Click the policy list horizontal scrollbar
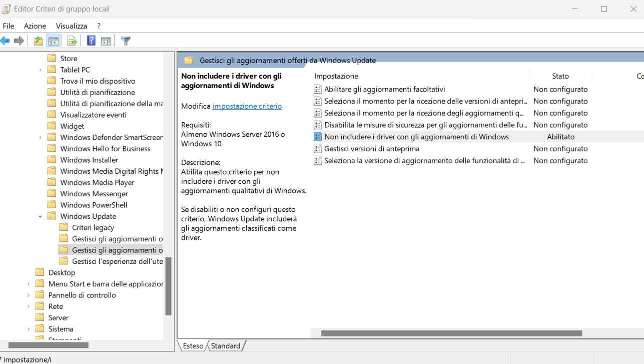 coord(451,333)
